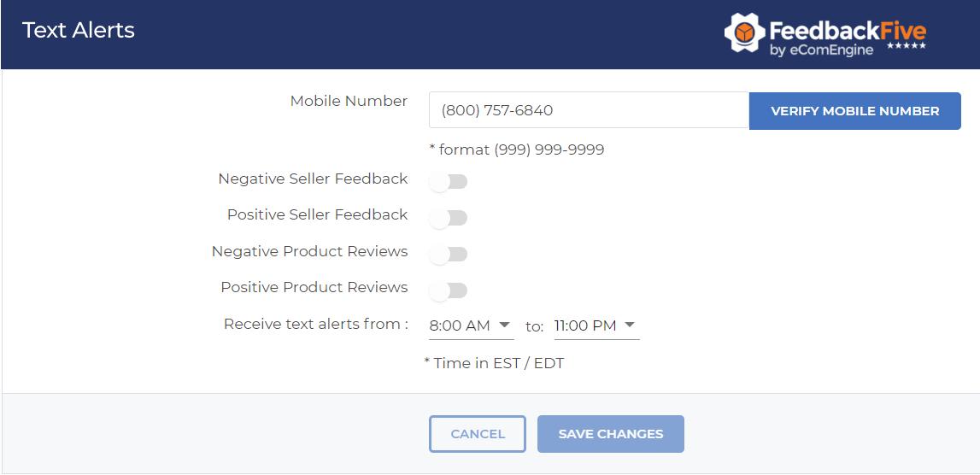Viewport: 980px width, 475px height.
Task: Click the Text Alerts page heading
Action: [79, 31]
